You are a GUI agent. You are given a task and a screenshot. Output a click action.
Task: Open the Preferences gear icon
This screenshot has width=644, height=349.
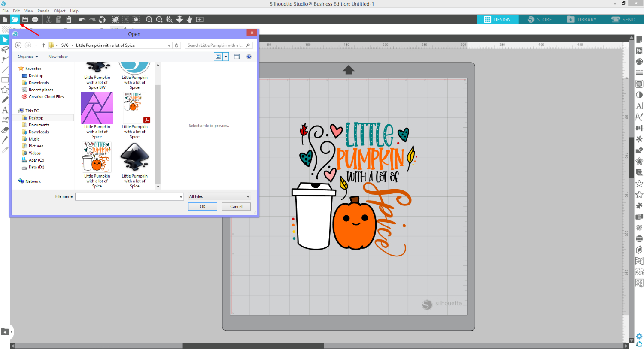[x=640, y=337]
